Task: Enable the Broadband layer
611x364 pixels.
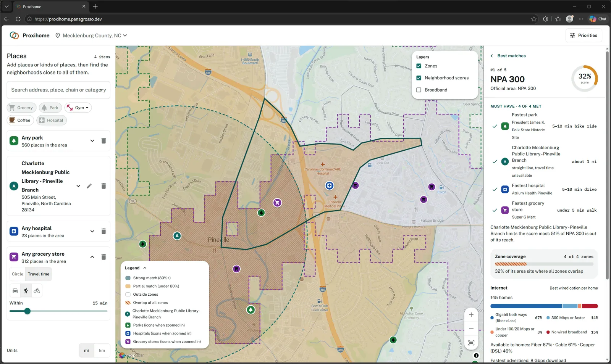Action: pos(419,90)
